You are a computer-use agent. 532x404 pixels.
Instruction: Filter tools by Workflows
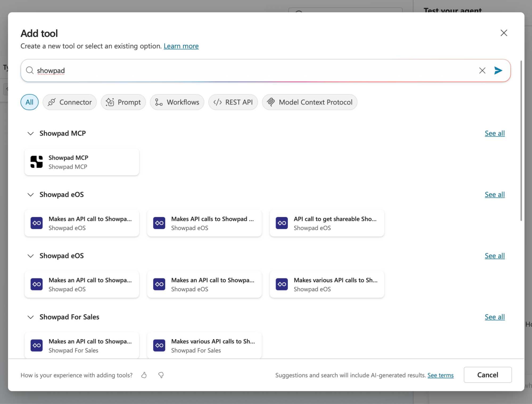(x=177, y=102)
